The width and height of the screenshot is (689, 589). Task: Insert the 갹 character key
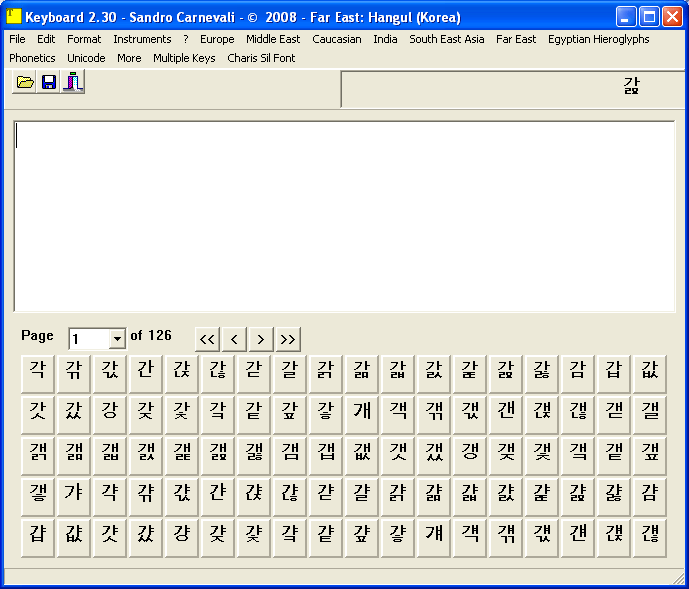click(109, 496)
